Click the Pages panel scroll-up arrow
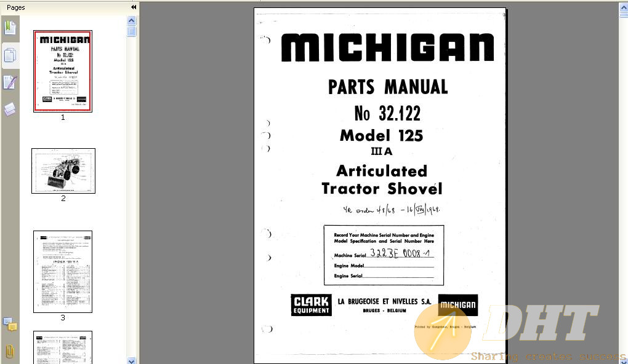628x364 pixels. (x=131, y=21)
